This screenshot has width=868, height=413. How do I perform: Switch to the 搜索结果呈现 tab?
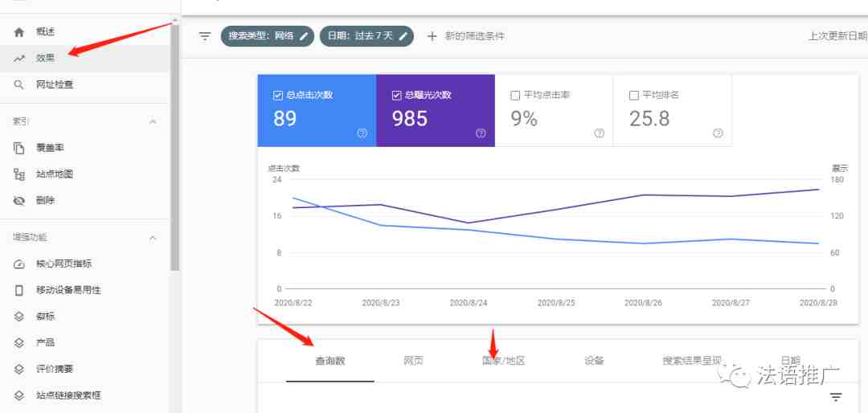coord(693,361)
